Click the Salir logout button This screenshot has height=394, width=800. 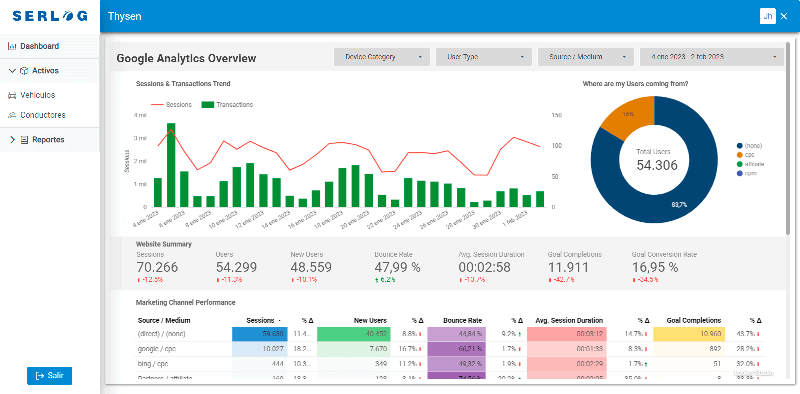49,376
